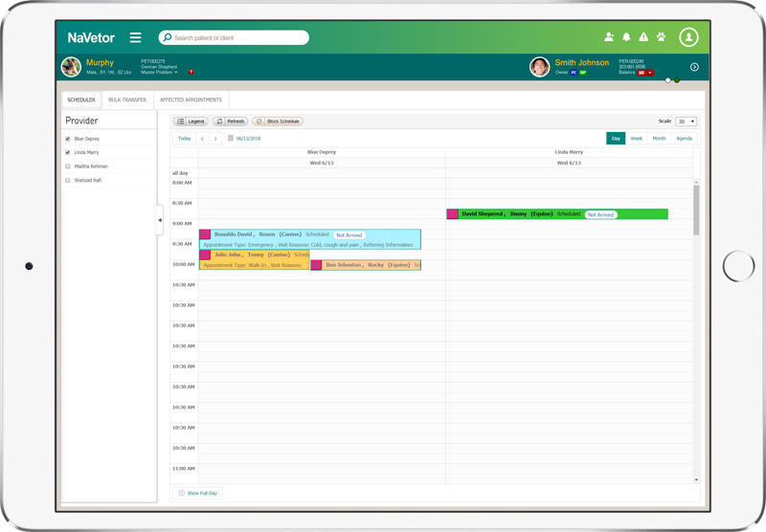766x532 pixels.
Task: Open the hamburger navigation menu
Action: click(x=135, y=38)
